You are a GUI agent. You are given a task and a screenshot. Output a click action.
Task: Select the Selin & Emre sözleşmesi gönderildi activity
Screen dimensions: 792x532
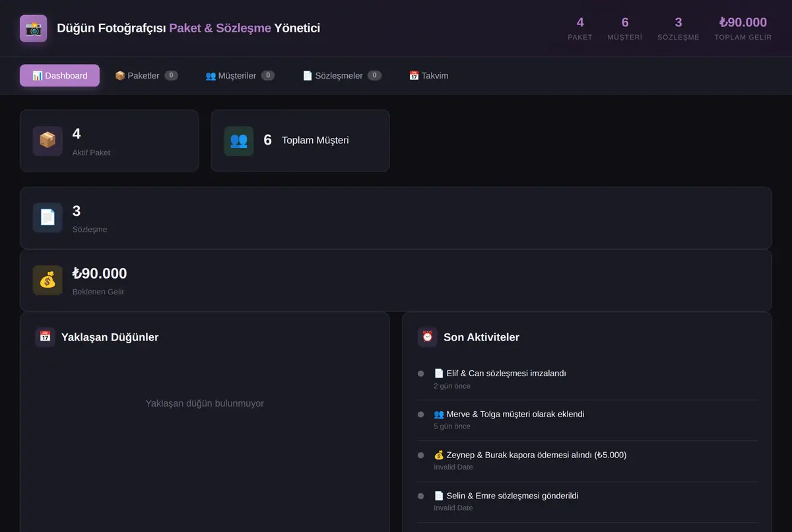point(587,502)
